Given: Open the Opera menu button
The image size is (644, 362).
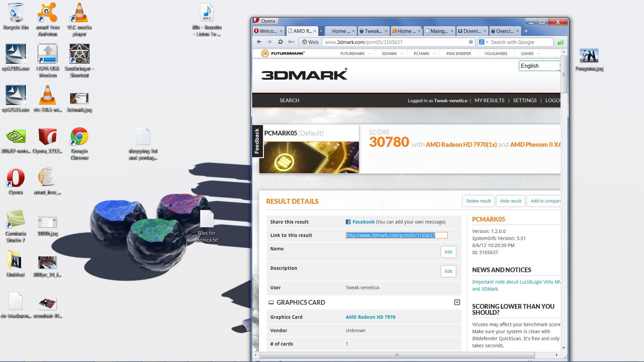Looking at the screenshot, I should [265, 21].
